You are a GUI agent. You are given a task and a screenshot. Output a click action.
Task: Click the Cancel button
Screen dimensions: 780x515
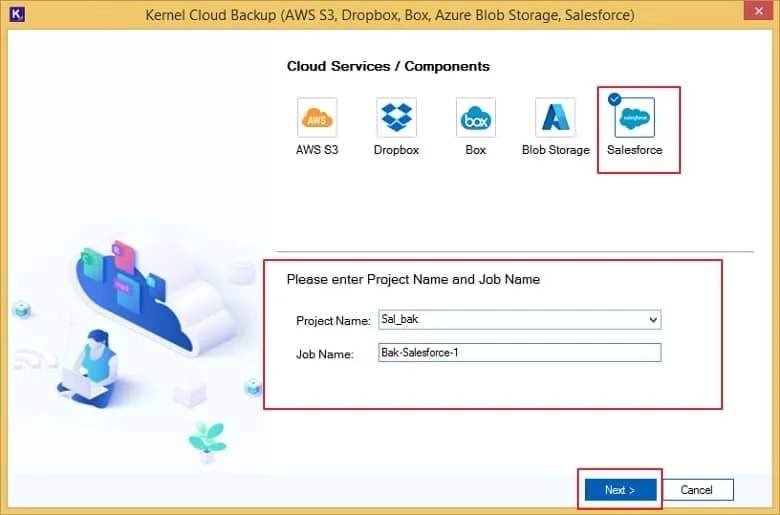697,490
